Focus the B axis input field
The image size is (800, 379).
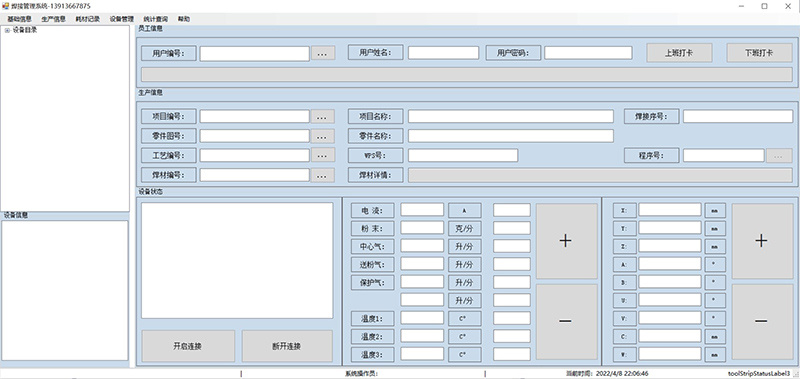tap(670, 282)
